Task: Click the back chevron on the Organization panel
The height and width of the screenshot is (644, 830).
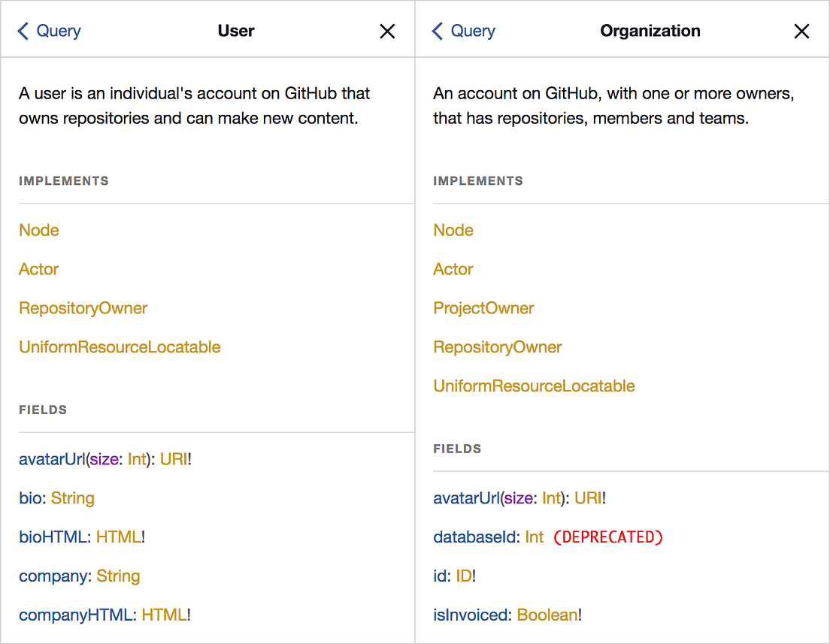Action: [x=438, y=31]
